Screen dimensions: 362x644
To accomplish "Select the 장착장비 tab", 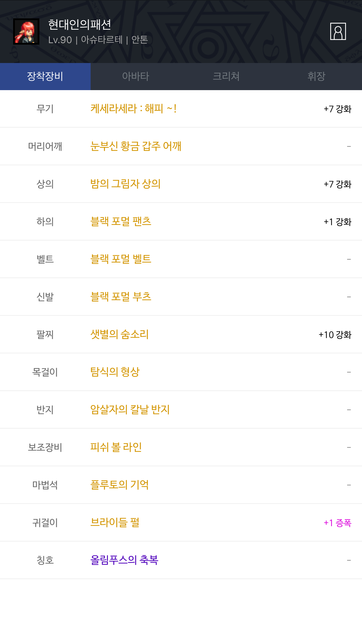I will (x=45, y=76).
